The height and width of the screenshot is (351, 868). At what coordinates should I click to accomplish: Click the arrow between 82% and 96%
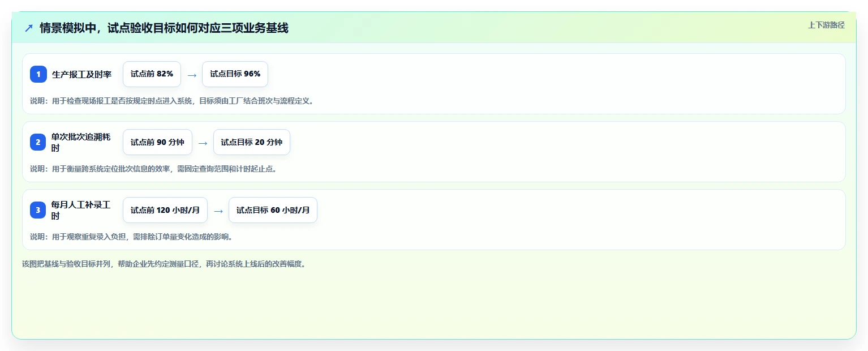(192, 75)
